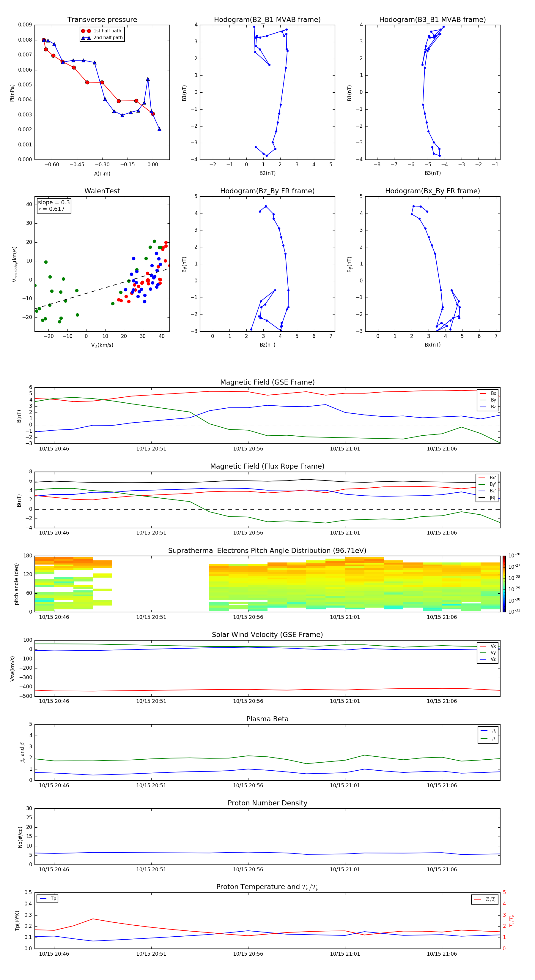
Task: Click the 'r = 0.617' annotation
Action: coord(51,209)
